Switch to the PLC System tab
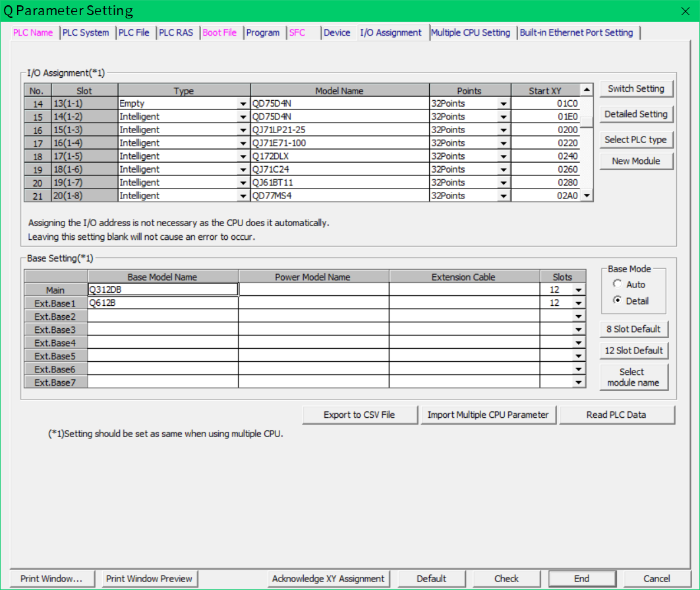 [86, 32]
